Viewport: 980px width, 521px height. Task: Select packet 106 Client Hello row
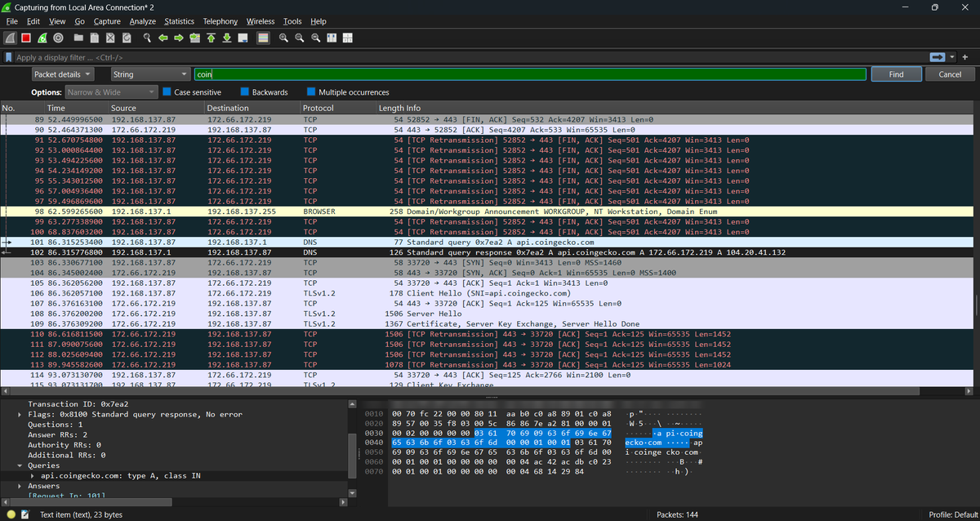485,293
